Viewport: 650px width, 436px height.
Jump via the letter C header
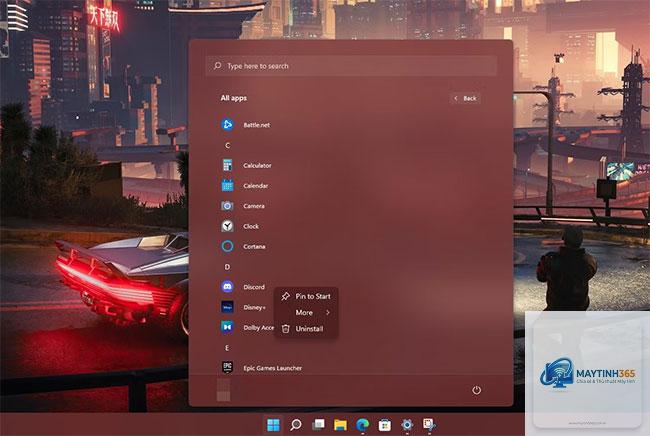click(228, 145)
